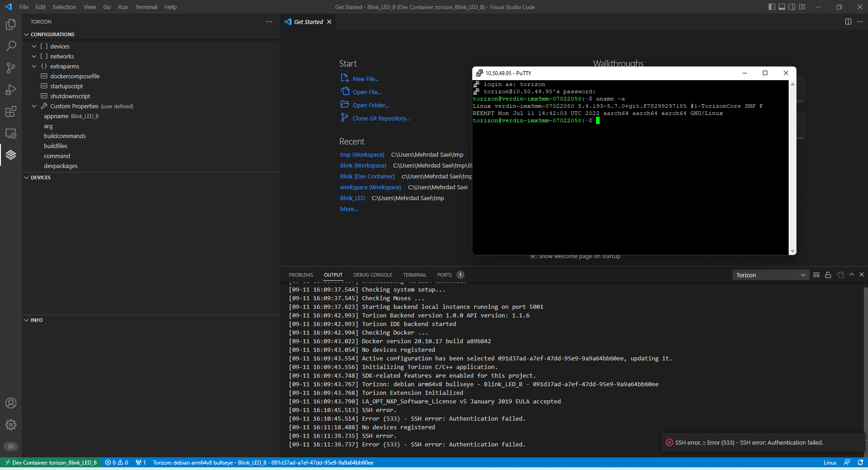The height and width of the screenshot is (470, 868).
Task: Open the Extensions view icon
Action: (x=11, y=111)
